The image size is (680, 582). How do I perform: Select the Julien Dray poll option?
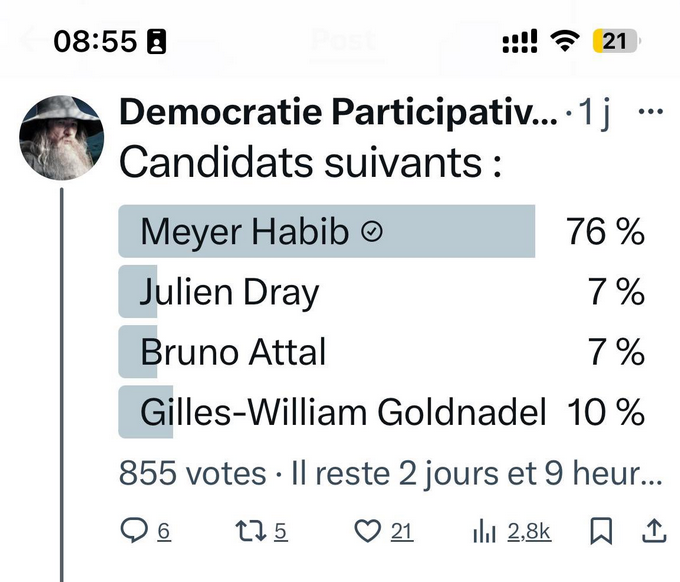coord(229,293)
